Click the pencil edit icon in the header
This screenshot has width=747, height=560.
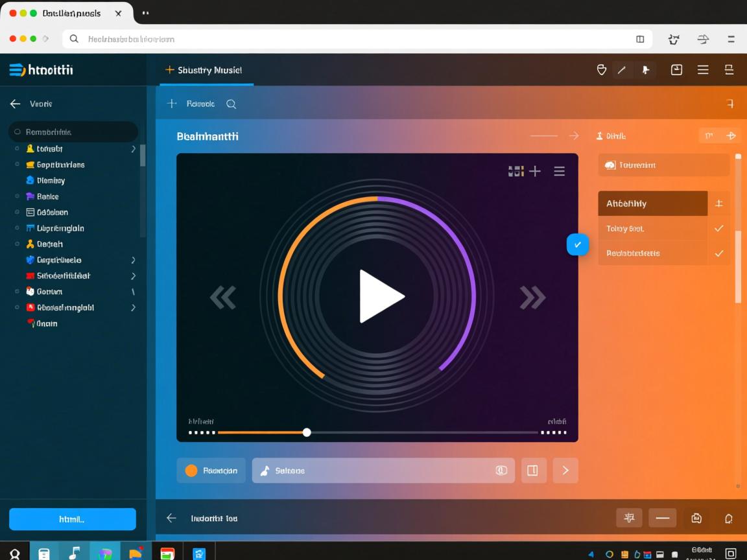click(x=621, y=70)
